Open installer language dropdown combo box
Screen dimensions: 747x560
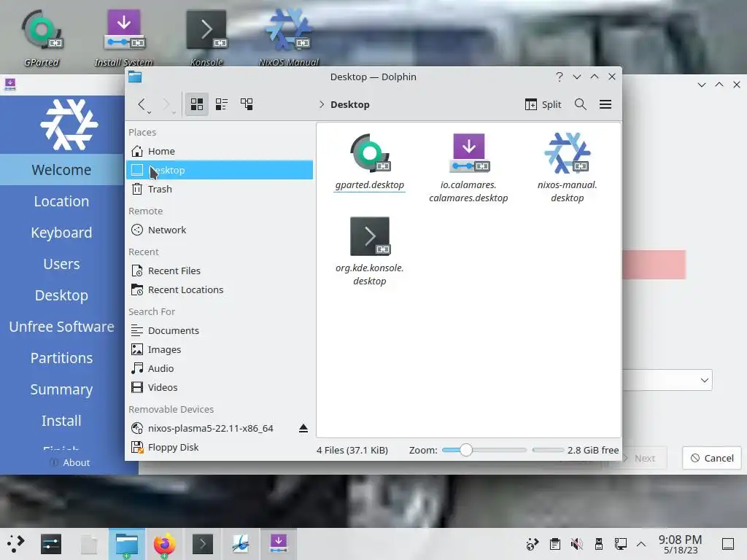(667, 380)
